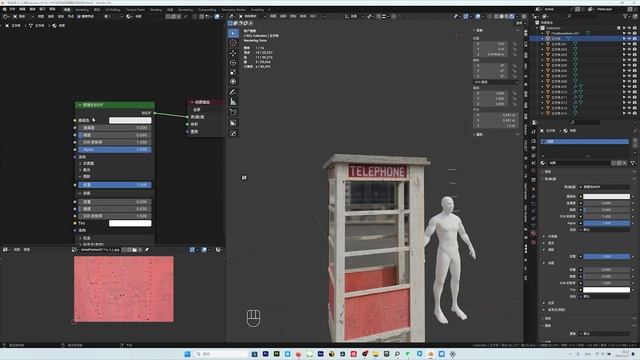Switch viewport to wireframe shading

coord(496,16)
